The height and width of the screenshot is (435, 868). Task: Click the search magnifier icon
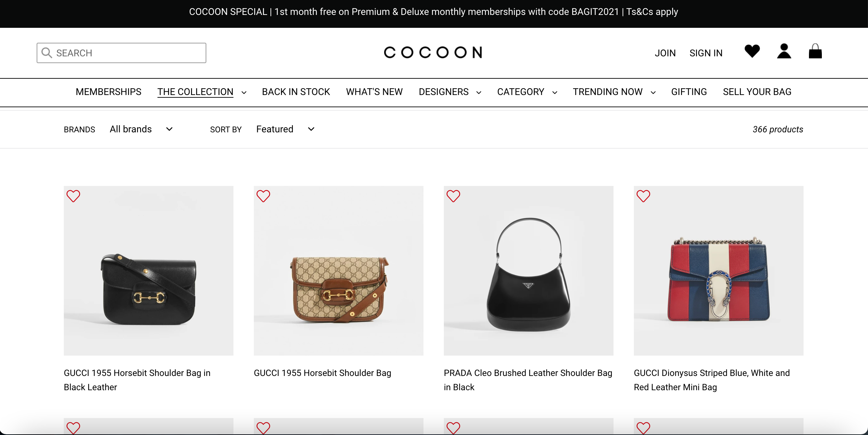pyautogui.click(x=46, y=53)
